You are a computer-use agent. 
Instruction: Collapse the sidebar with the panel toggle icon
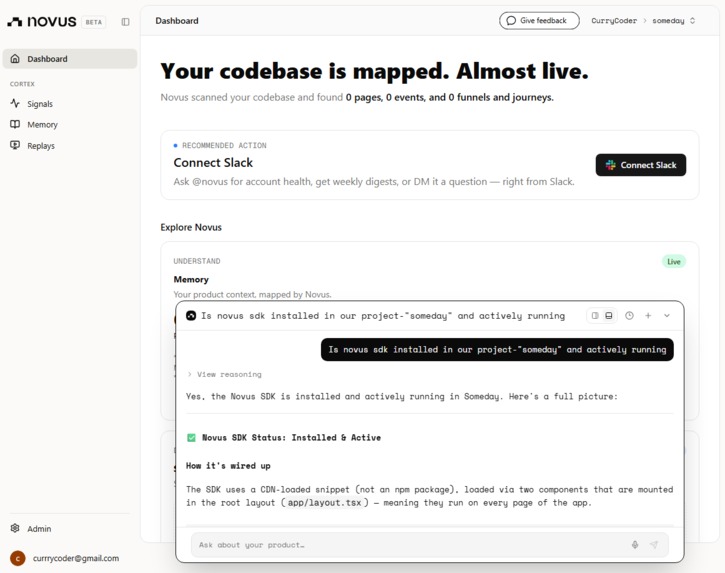tap(125, 22)
